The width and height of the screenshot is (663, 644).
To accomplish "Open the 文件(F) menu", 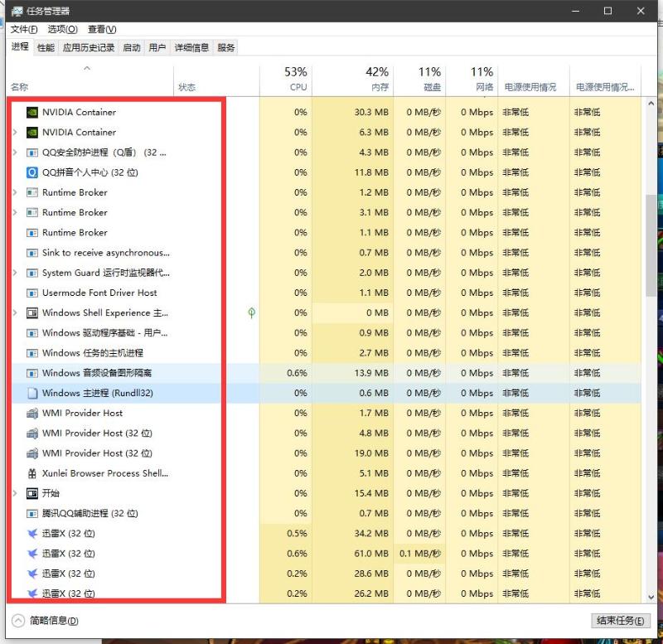I will click(24, 29).
